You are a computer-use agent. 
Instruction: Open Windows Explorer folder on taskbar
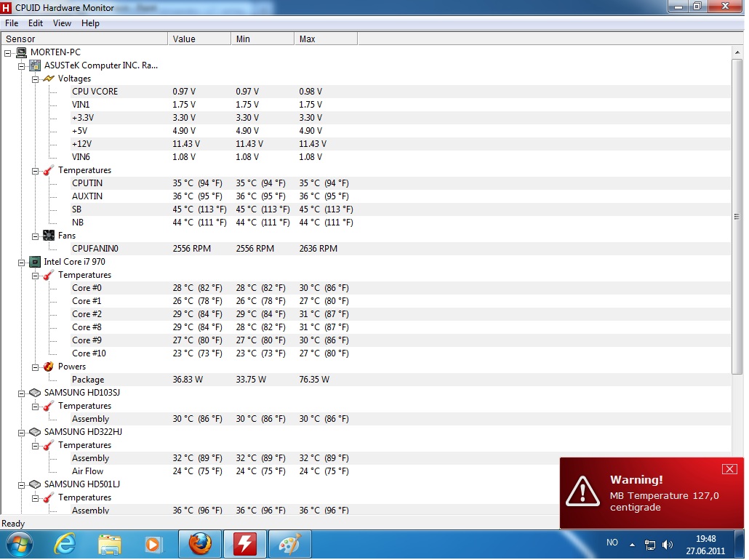110,545
